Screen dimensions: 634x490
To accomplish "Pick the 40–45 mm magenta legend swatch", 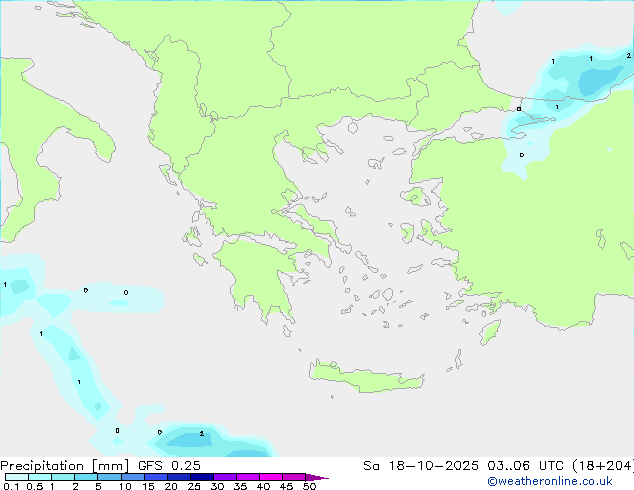I will [x=271, y=477].
